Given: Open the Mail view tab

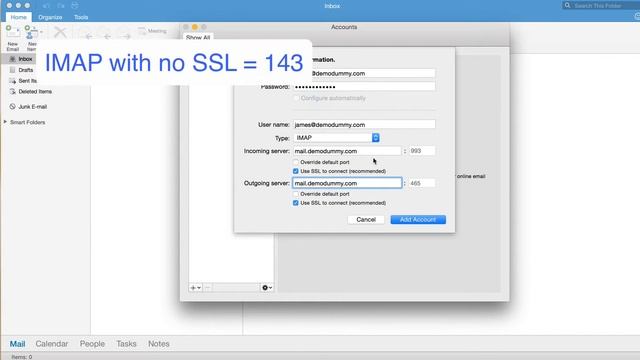Looking at the screenshot, I should pyautogui.click(x=18, y=344).
